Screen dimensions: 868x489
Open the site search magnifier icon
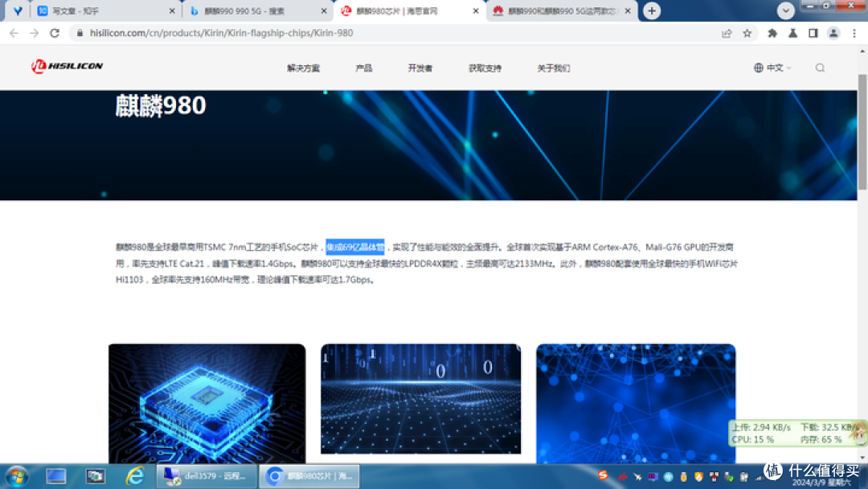tap(819, 68)
